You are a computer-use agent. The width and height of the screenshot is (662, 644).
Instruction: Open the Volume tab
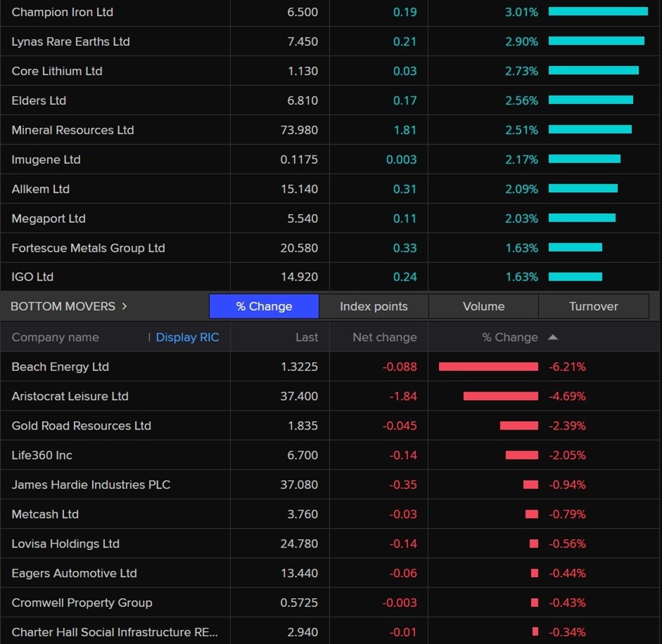[483, 306]
